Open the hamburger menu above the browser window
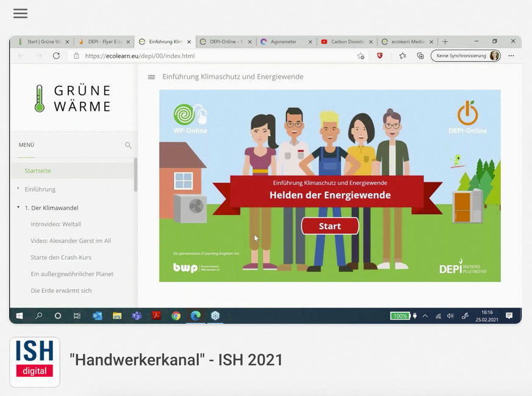532x396 pixels. point(20,13)
